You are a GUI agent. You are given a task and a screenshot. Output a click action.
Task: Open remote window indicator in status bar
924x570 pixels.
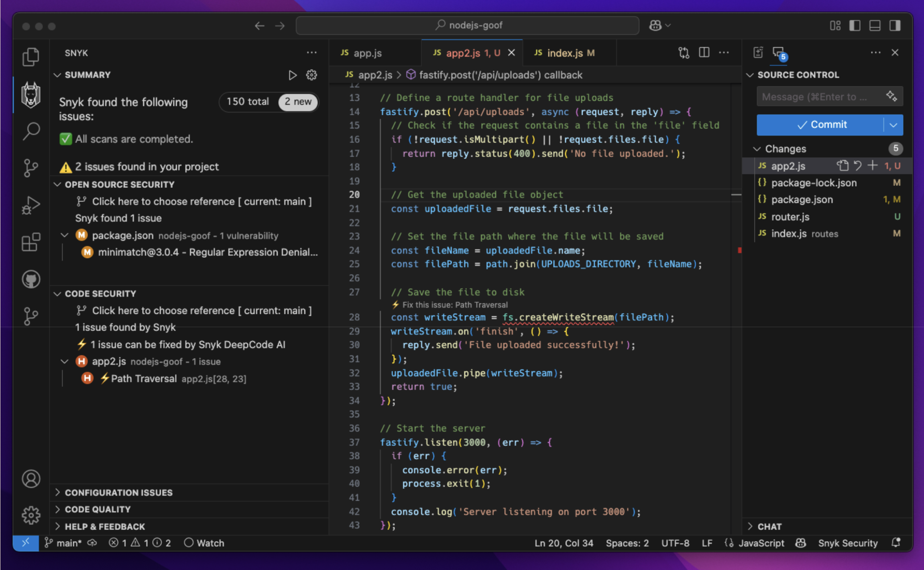point(26,543)
